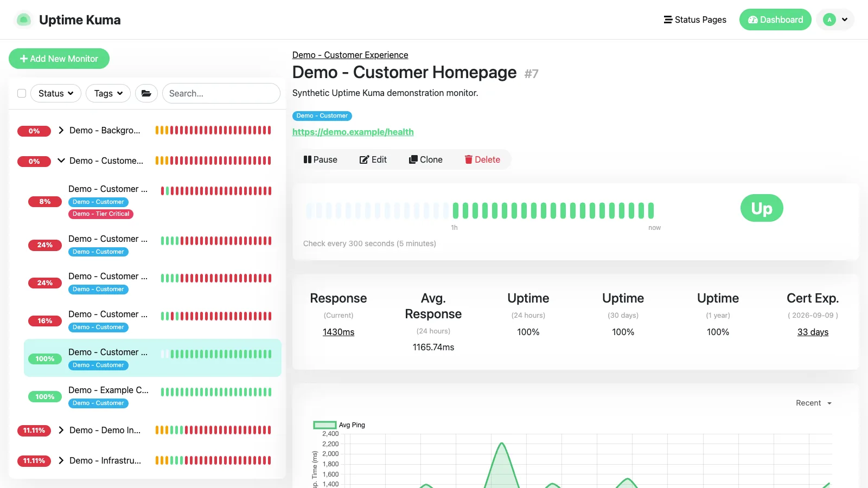Screen dimensions: 868x488
Task: Click the Uptime Kuma logo icon
Action: (23, 20)
